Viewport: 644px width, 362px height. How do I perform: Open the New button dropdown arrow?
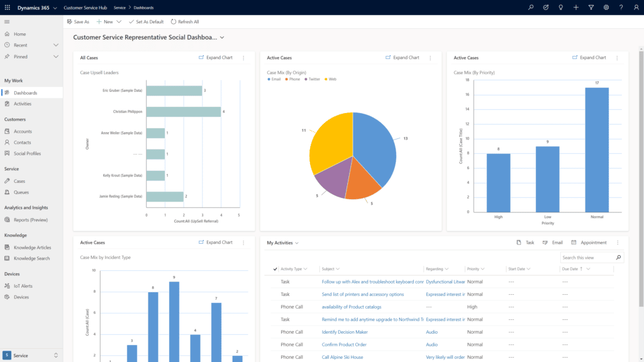119,22
